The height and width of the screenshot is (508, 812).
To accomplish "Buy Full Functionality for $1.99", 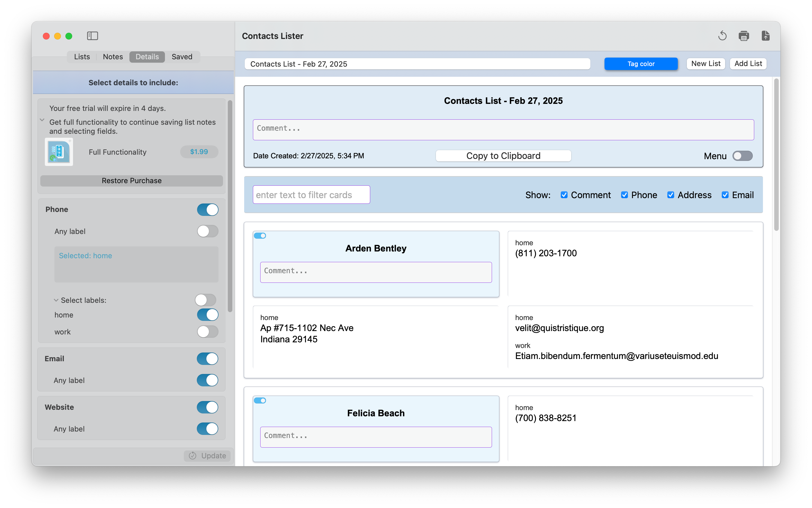I will [x=199, y=152].
